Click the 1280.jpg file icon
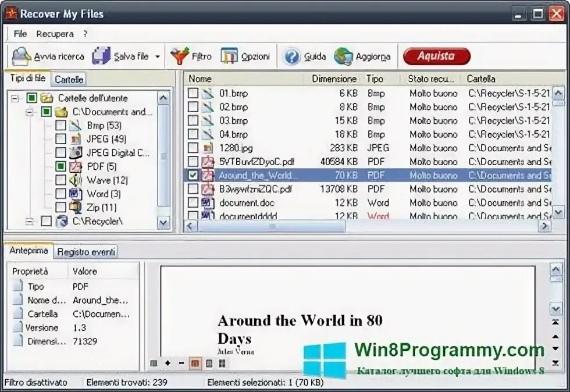570x392 pixels. (208, 148)
